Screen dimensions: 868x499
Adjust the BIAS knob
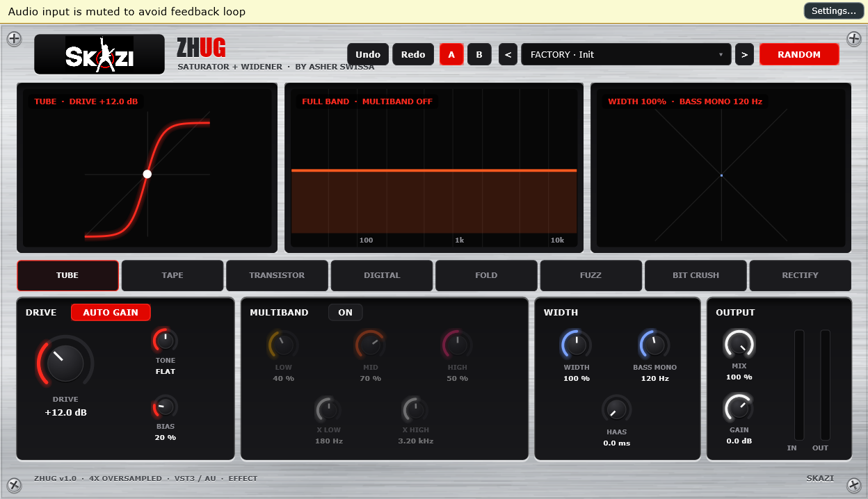[166, 407]
